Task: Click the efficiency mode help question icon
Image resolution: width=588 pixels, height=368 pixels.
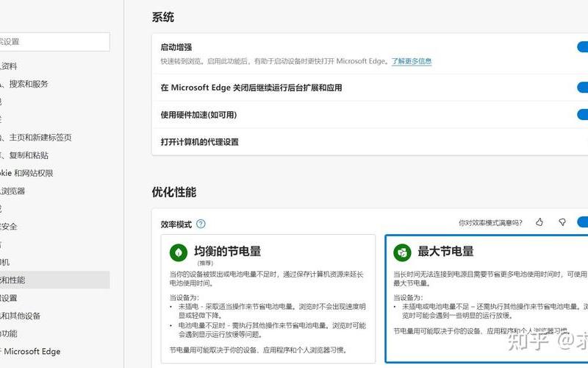Action: pyautogui.click(x=201, y=224)
